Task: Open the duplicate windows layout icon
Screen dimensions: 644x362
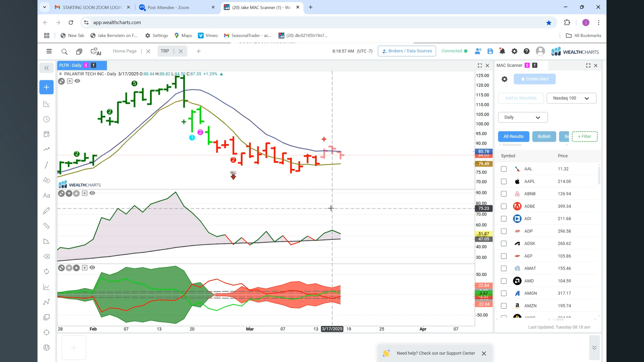Action: 79,52
